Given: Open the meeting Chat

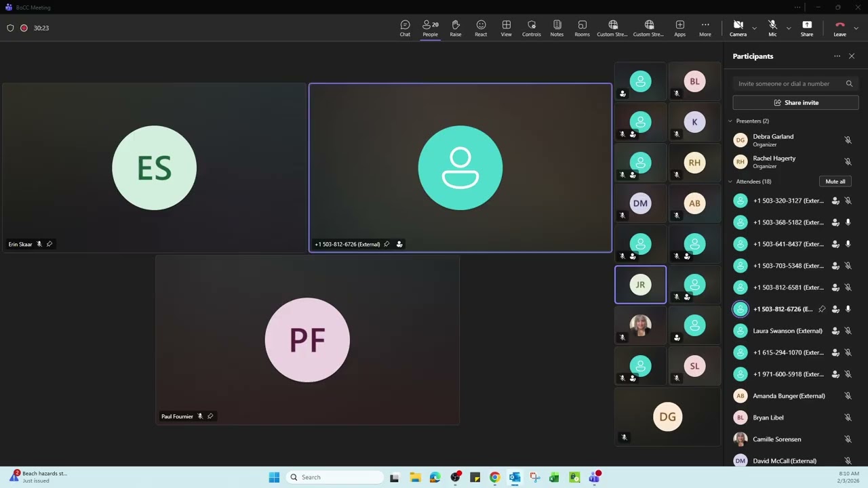Looking at the screenshot, I should [405, 28].
